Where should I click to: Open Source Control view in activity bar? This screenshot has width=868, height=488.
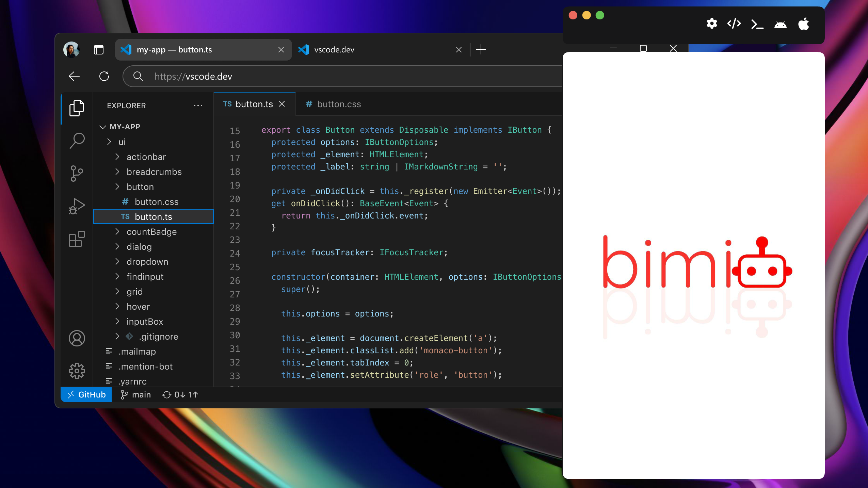pyautogui.click(x=77, y=173)
